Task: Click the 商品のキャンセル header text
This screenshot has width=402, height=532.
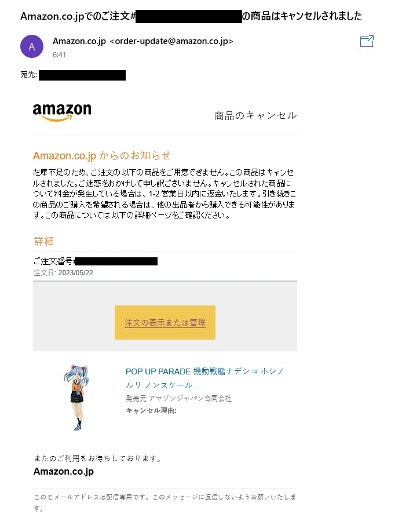Action: point(255,116)
